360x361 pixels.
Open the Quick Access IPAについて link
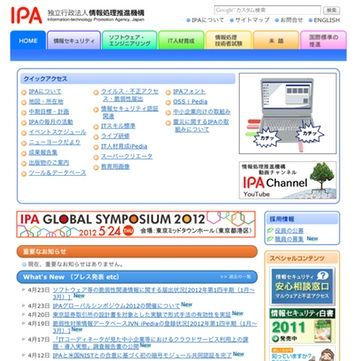tap(45, 92)
